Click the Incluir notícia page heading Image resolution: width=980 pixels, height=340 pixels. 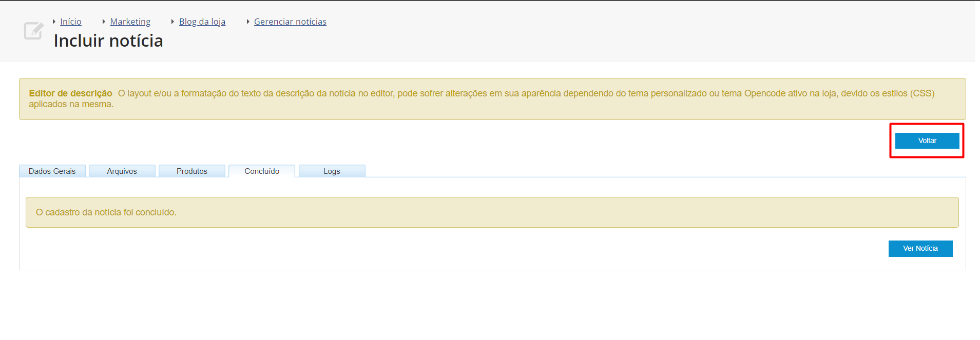[x=108, y=41]
